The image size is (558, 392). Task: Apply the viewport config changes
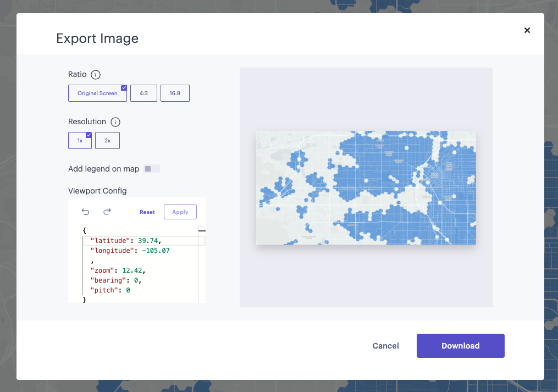(180, 212)
